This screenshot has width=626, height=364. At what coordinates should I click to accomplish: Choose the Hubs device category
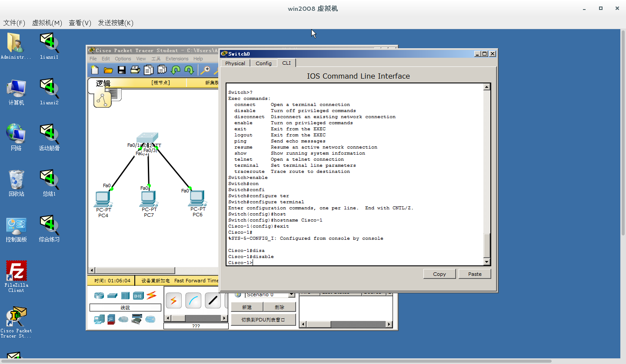point(125,295)
